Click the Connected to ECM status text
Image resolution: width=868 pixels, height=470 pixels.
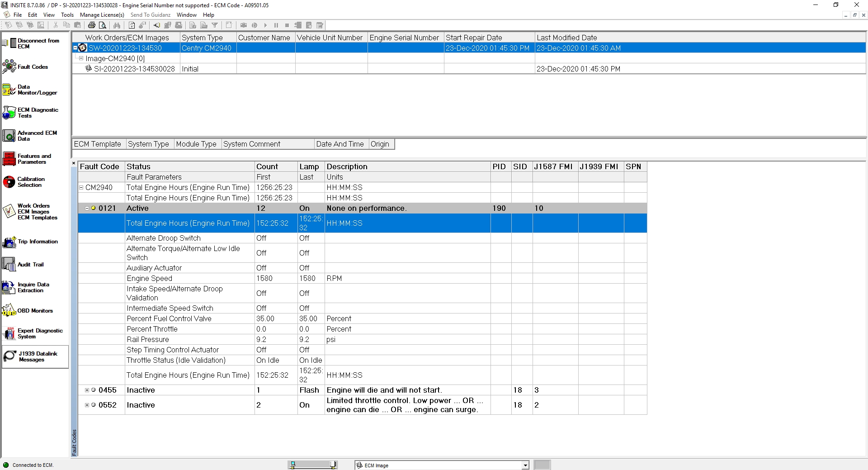[x=33, y=465]
